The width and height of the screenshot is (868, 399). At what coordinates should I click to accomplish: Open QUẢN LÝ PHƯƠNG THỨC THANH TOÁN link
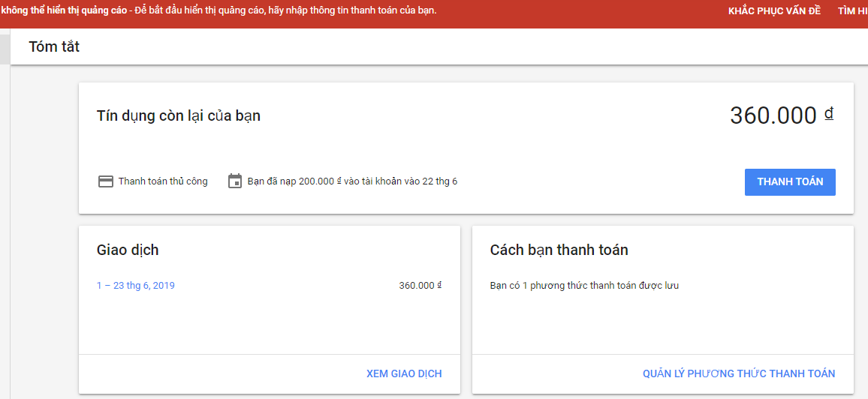point(739,373)
